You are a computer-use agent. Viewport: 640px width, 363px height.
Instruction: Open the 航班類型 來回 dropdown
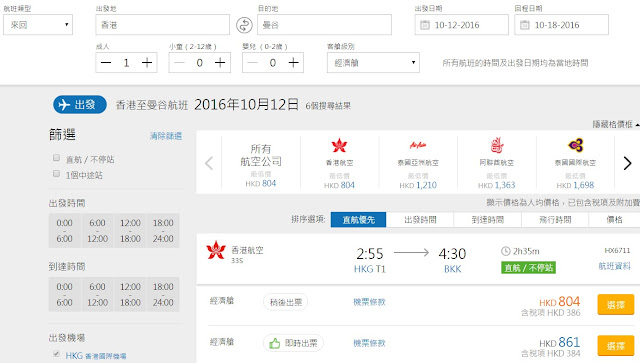pos(38,24)
